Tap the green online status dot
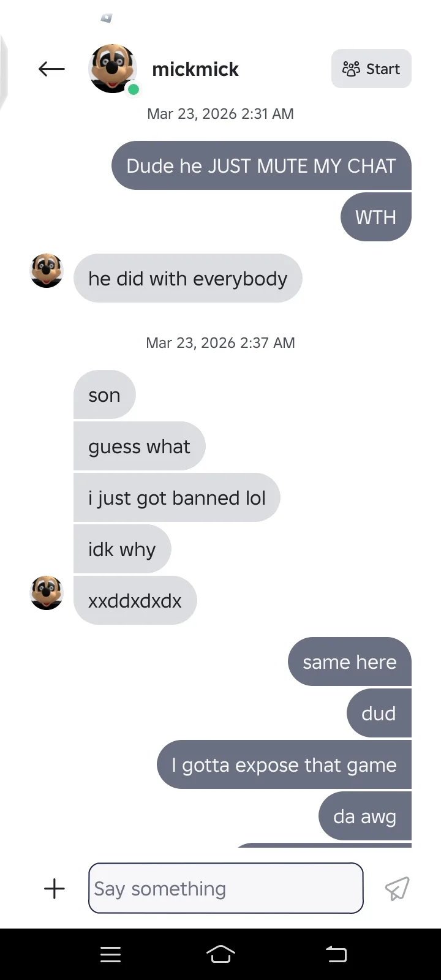This screenshot has width=441, height=980. pyautogui.click(x=133, y=90)
